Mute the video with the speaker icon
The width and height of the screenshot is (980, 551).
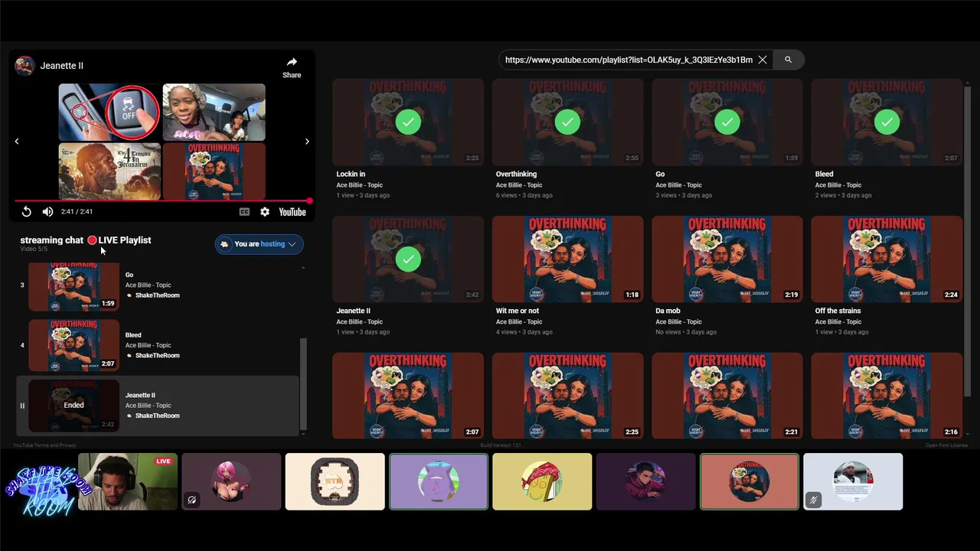click(47, 212)
